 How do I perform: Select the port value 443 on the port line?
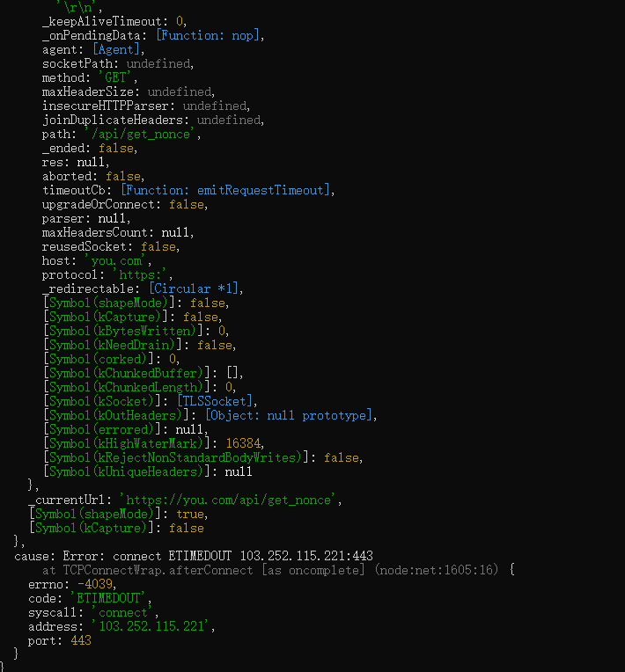[x=80, y=640]
